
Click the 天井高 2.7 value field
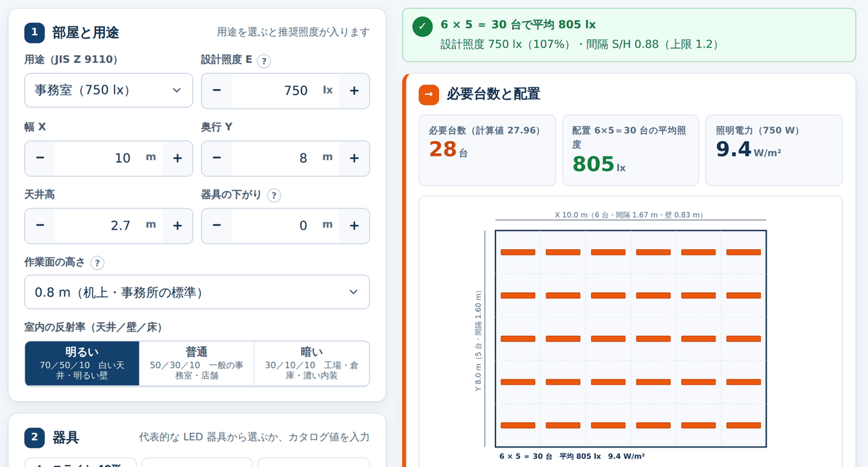click(109, 225)
